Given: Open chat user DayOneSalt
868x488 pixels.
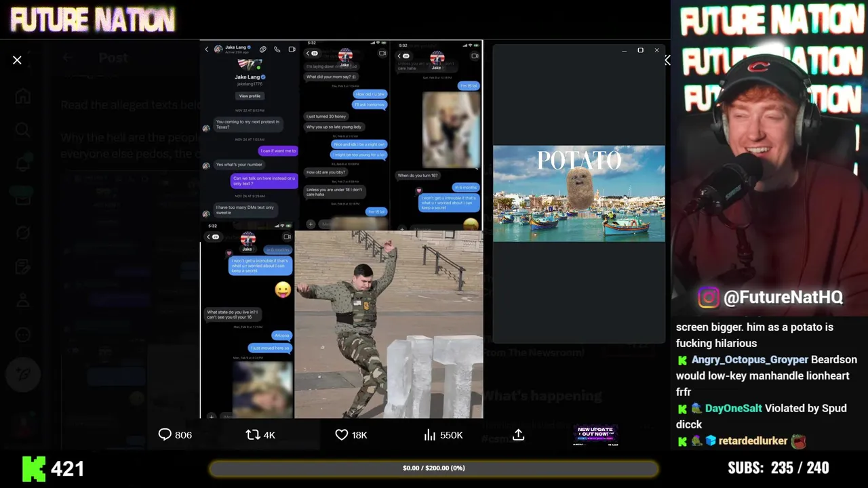Looking at the screenshot, I should coord(733,409).
